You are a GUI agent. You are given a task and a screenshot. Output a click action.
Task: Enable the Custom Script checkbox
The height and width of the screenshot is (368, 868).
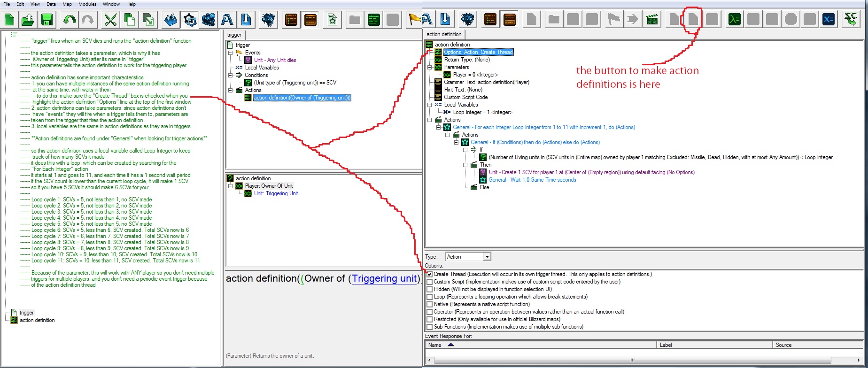429,282
